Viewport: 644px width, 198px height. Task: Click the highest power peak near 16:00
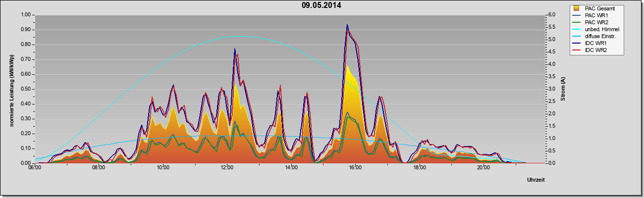(x=347, y=25)
